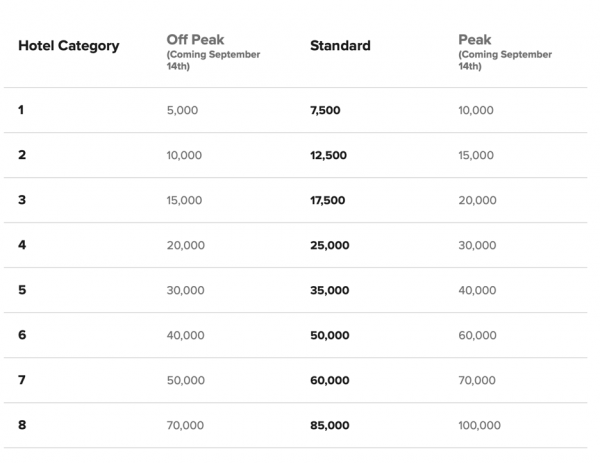Image resolution: width=600 pixels, height=463 pixels.
Task: Click the 30,000 peak value for category 4
Action: [476, 245]
